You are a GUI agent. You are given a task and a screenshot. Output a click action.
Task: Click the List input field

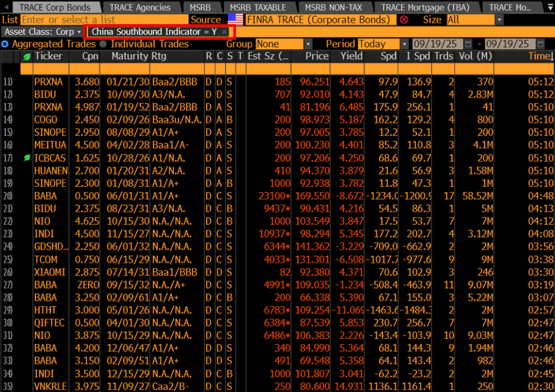pos(105,20)
